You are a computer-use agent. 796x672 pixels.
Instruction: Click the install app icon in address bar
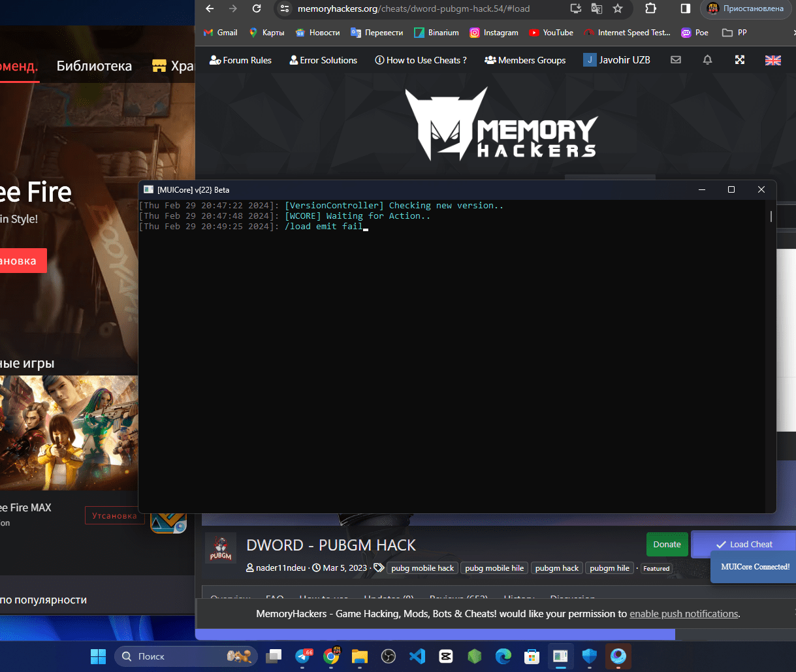pyautogui.click(x=575, y=8)
